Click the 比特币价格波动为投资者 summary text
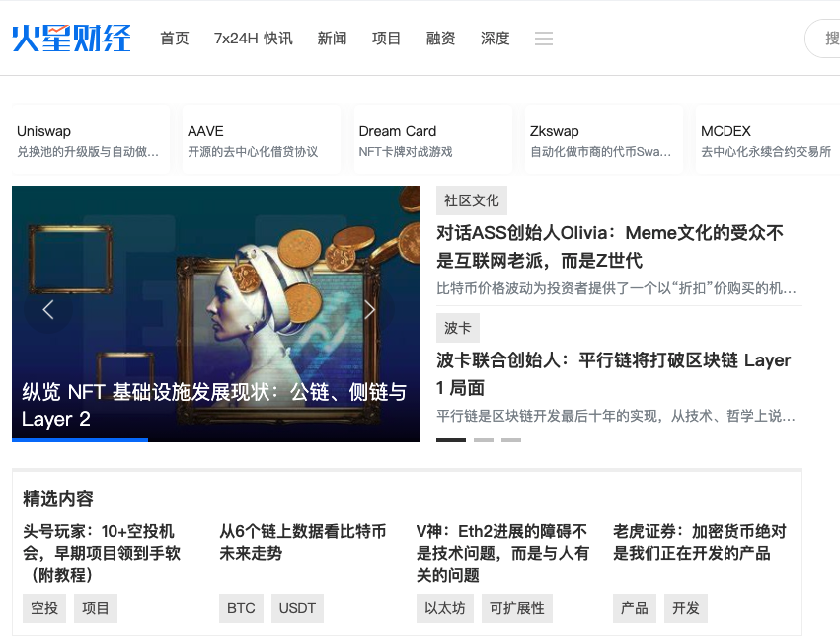840x637 pixels. (616, 288)
